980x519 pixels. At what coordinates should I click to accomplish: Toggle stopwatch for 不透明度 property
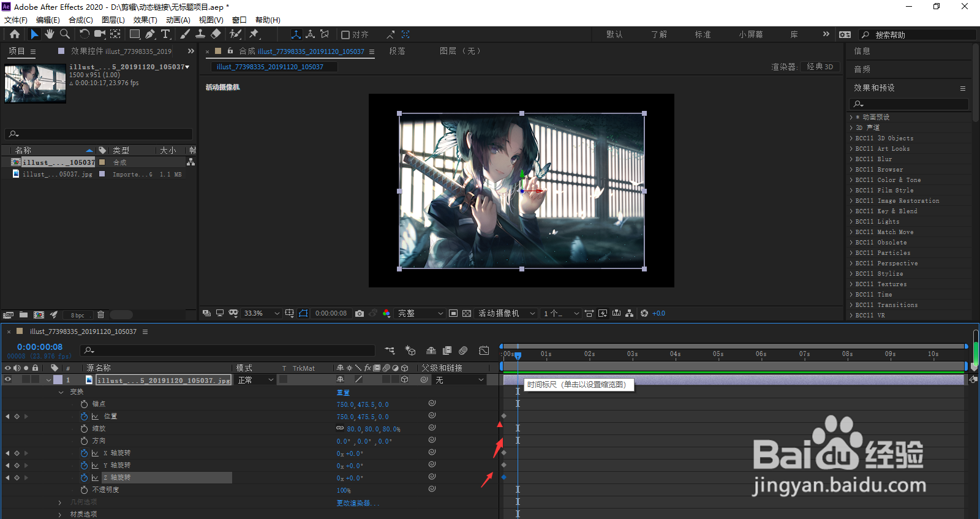(x=84, y=490)
